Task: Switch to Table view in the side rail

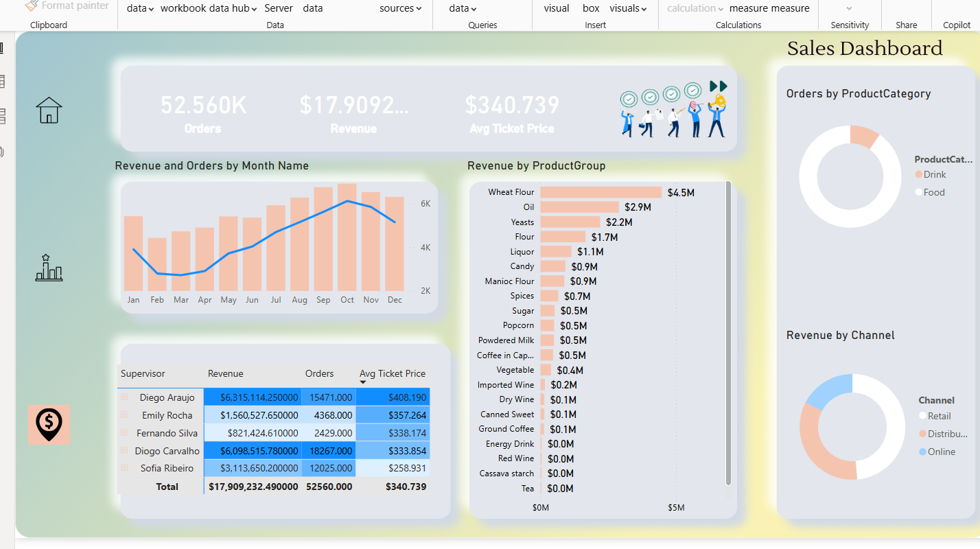Action: (x=2, y=82)
